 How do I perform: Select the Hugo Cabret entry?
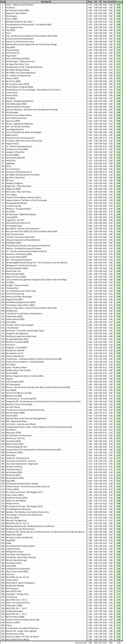click(11, 56)
